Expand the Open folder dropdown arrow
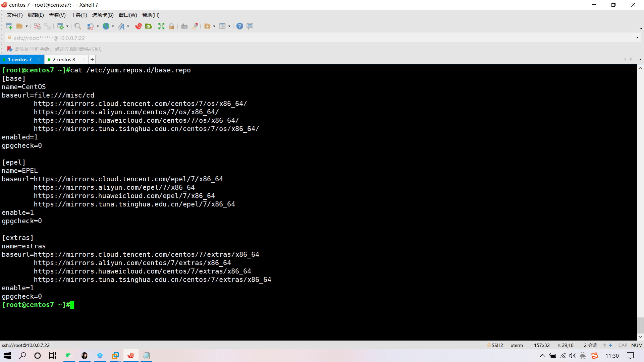This screenshot has width=644, height=362. click(x=27, y=26)
